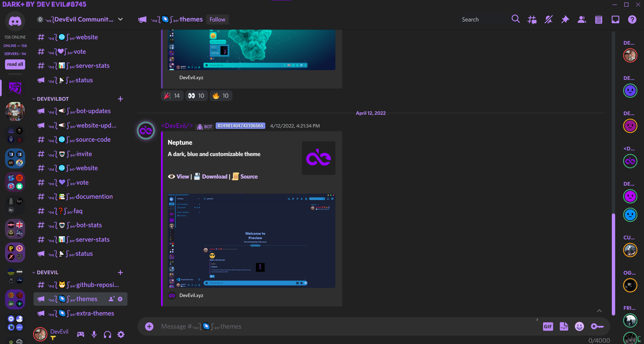Follow the themes channel
644x344 pixels.
click(217, 19)
